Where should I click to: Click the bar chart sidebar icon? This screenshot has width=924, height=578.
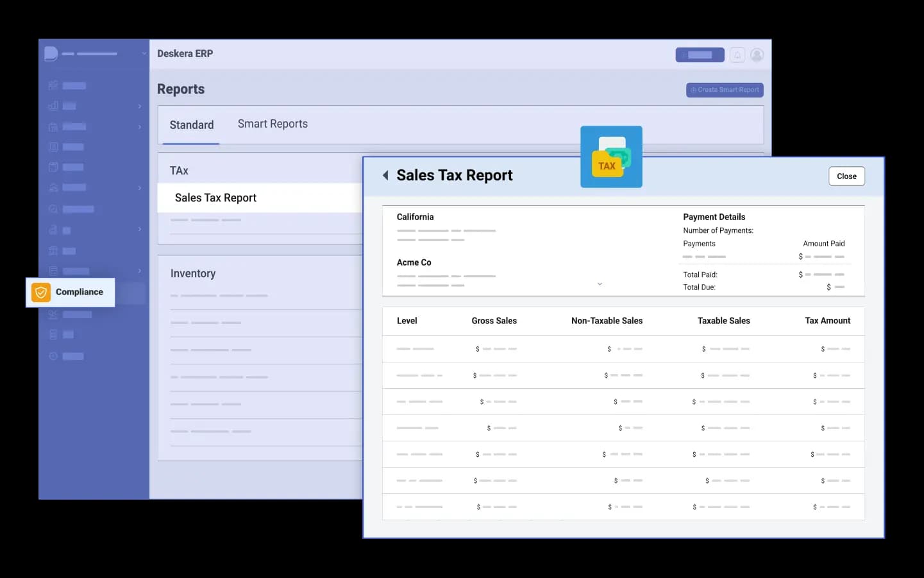[x=53, y=106]
